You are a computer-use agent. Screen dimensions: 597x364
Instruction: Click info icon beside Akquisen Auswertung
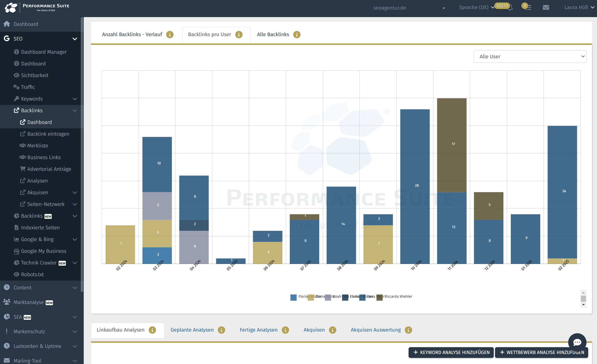pyautogui.click(x=408, y=330)
